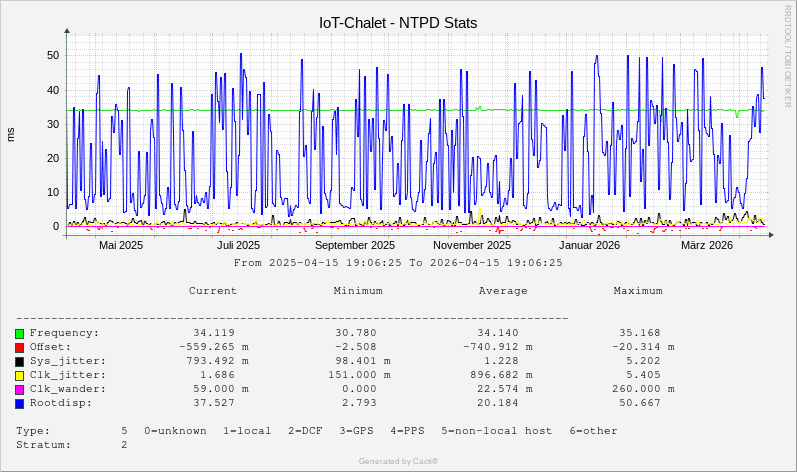Select the Mai 2025 x-axis label
The image size is (797, 472).
121,245
